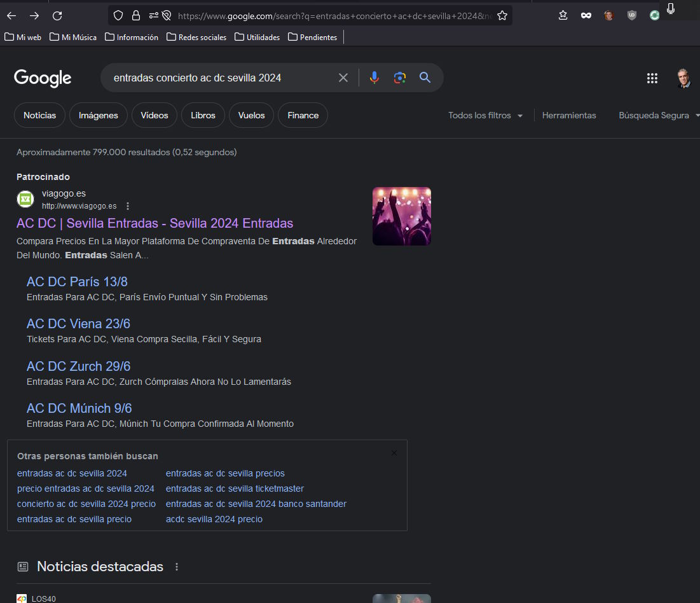The width and height of the screenshot is (700, 603).
Task: Open the 'AC DC París 13/8' link
Action: click(77, 282)
